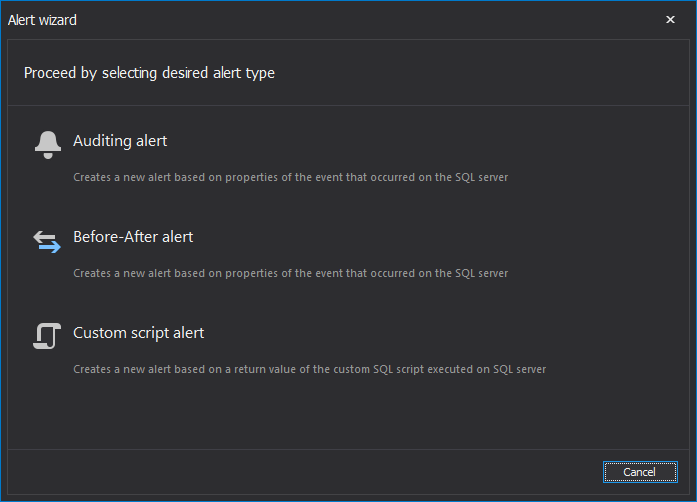
Task: Click the empty footer area left of Cancel
Action: coord(302,472)
